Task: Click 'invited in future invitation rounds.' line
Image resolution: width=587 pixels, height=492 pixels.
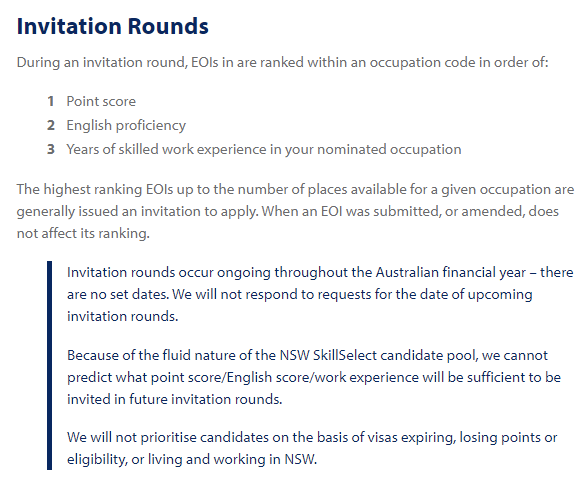Action: [x=174, y=399]
